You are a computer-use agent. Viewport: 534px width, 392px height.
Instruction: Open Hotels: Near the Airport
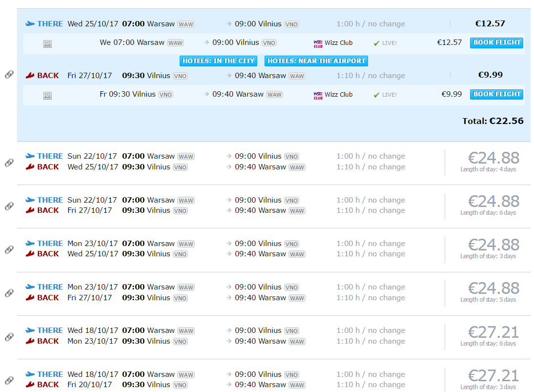coord(316,61)
